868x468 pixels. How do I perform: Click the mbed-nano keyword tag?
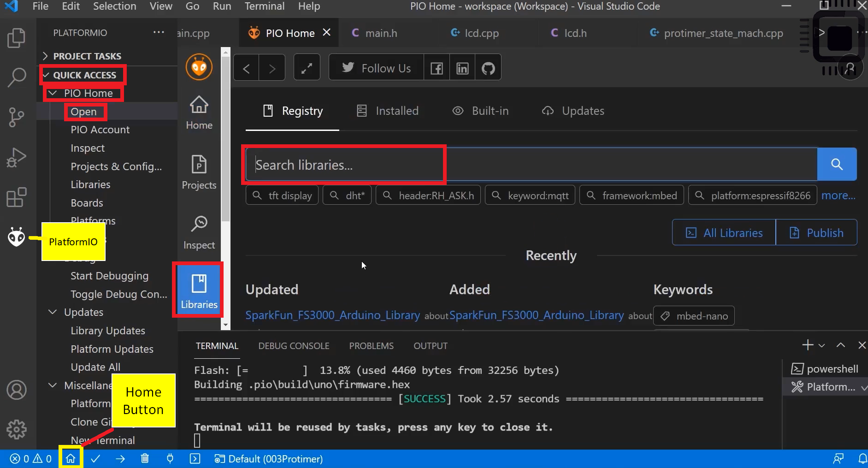point(694,316)
